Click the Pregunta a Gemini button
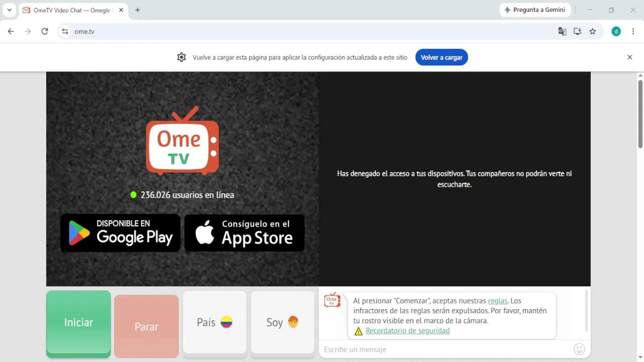Screen dimensions: 644x362 [x=535, y=10]
